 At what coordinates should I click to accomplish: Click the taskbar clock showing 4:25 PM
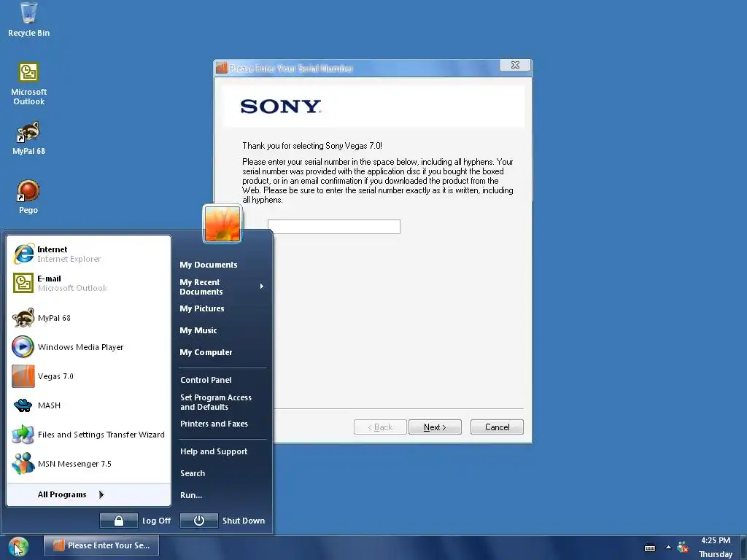716,540
